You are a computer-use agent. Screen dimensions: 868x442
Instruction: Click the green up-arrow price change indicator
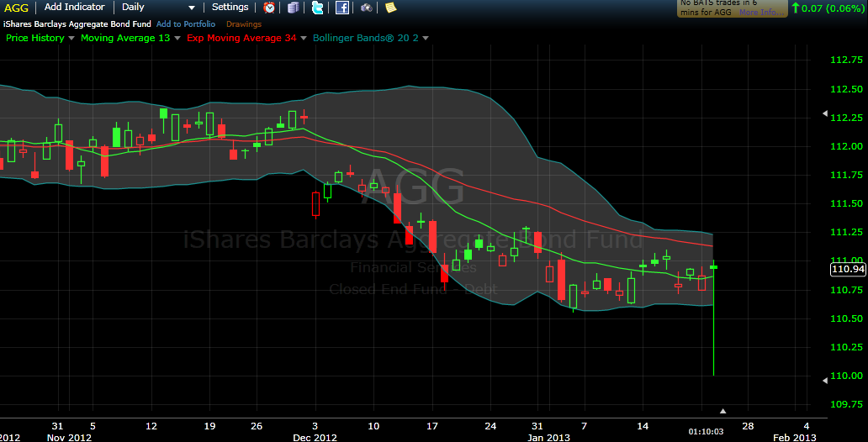796,8
